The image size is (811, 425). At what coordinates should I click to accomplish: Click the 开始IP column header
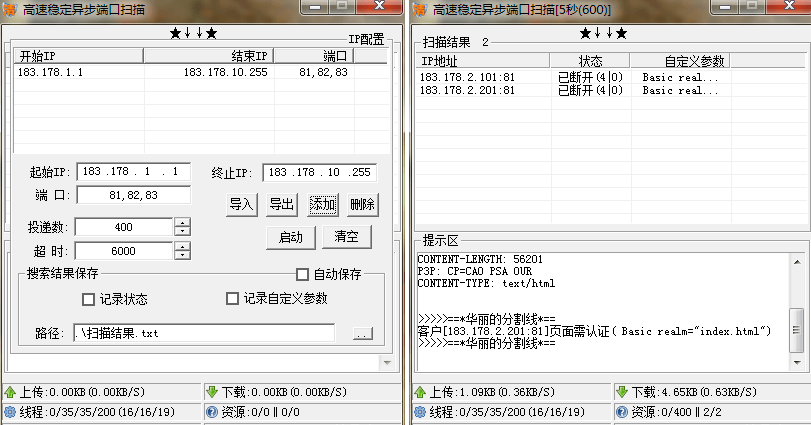coord(78,56)
